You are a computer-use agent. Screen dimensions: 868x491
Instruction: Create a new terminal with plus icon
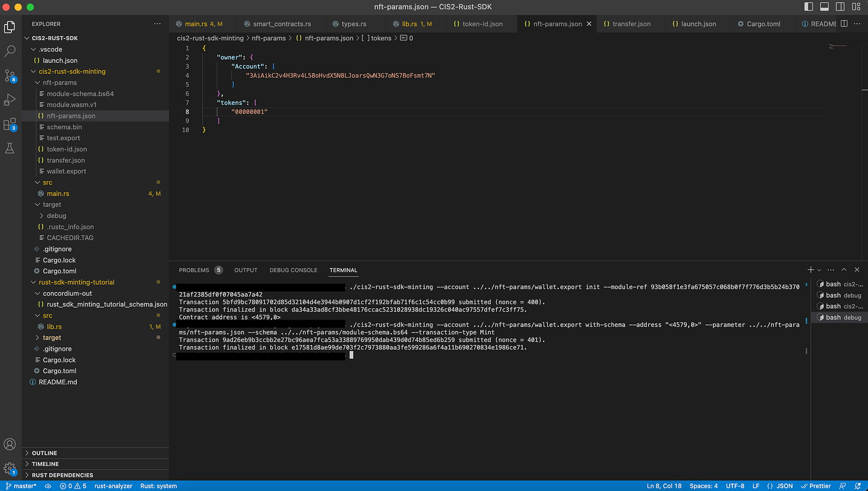[810, 270]
